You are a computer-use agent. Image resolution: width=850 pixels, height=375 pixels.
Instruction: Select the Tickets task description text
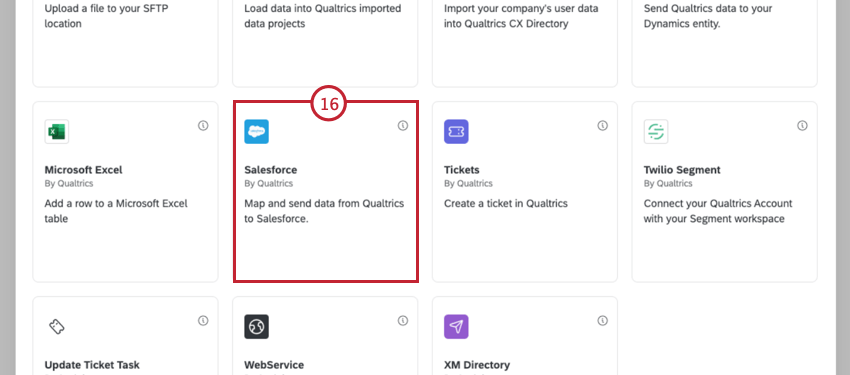(x=506, y=204)
